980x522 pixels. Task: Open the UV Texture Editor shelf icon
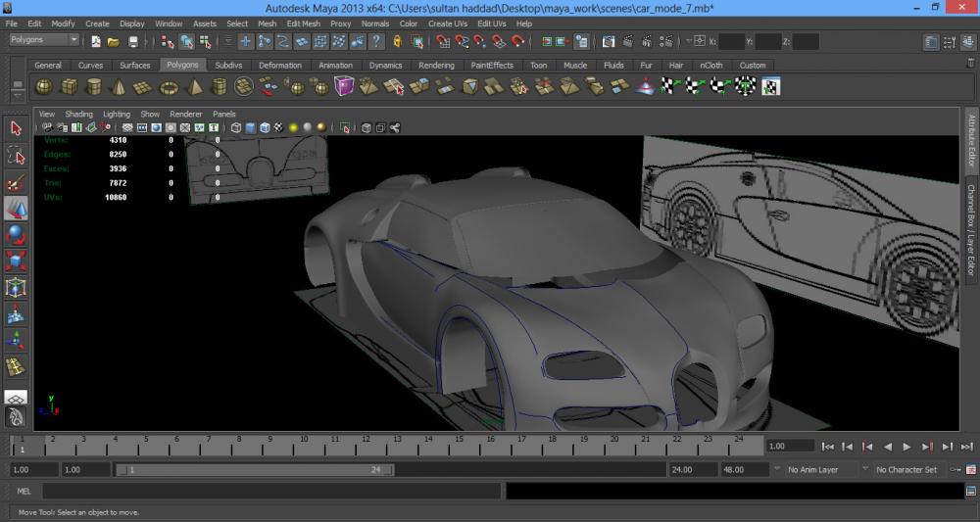pyautogui.click(x=770, y=87)
